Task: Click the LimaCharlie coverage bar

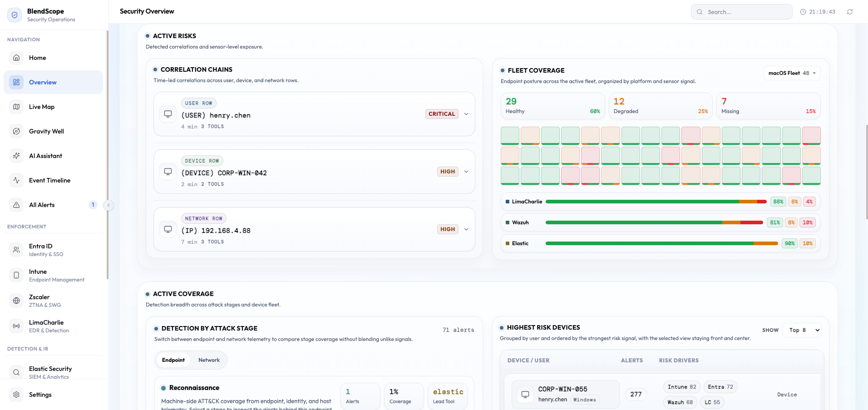Action: click(656, 202)
